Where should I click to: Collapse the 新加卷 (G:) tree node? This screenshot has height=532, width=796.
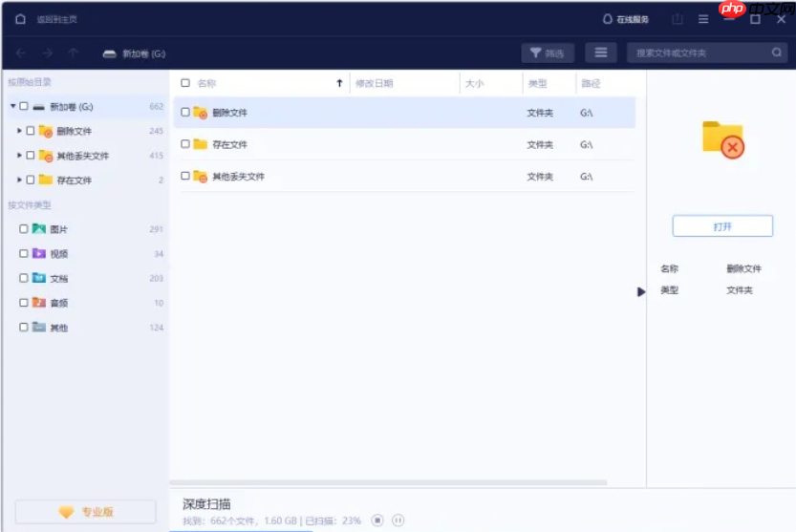point(12,106)
